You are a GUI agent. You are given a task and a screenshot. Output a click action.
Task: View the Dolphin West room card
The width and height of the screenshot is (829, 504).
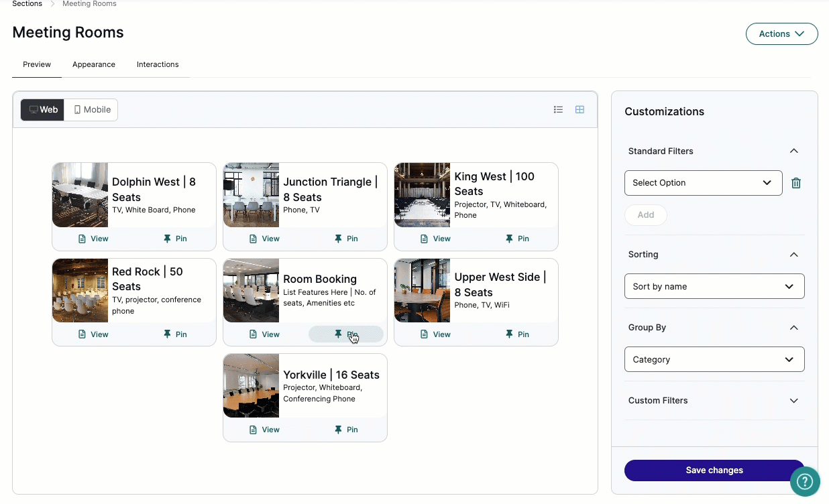(93, 239)
